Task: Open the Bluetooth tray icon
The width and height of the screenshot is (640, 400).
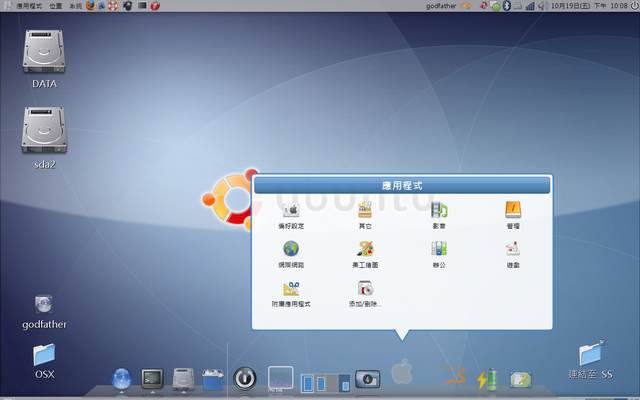Action: click(x=507, y=6)
